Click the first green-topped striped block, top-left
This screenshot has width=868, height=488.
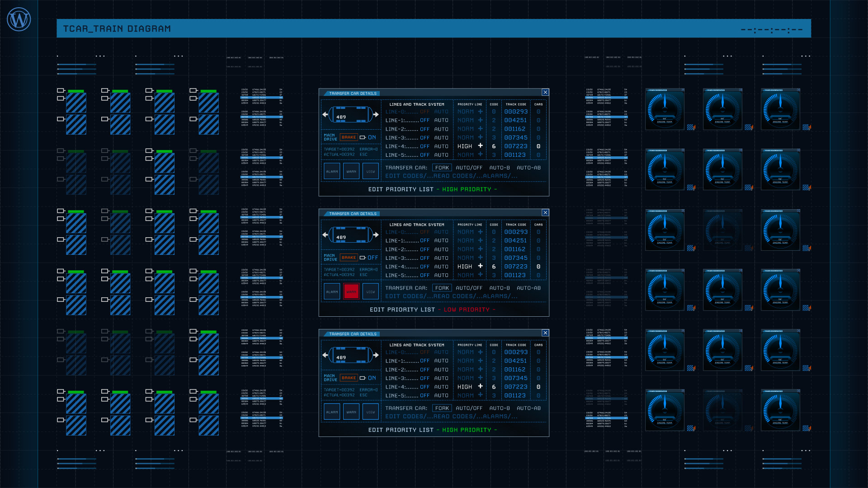tap(76, 102)
